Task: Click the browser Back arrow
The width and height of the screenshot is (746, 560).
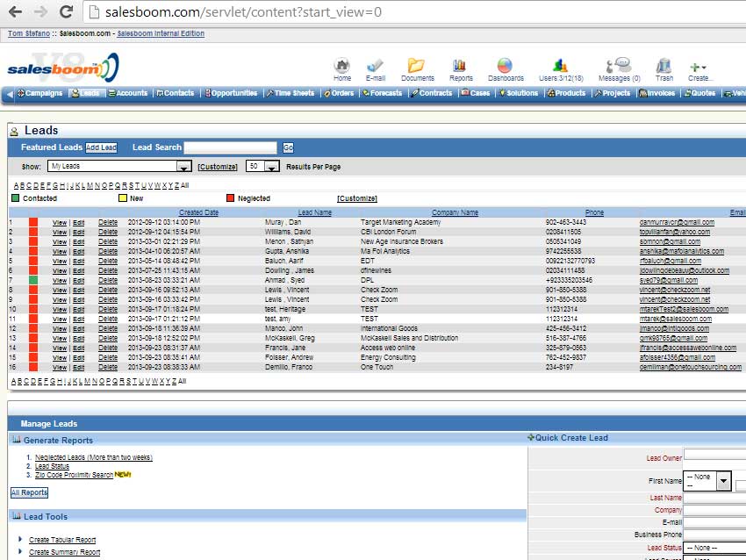Action: pos(15,12)
